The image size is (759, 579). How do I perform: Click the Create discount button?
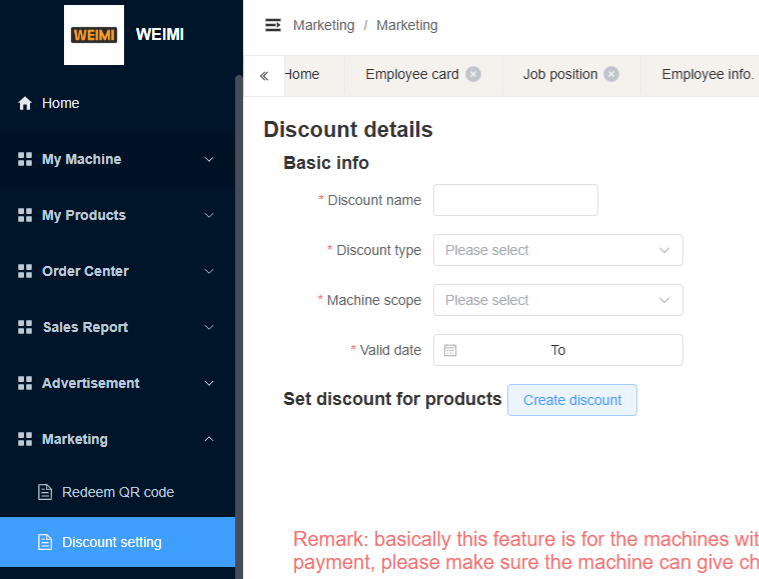pos(572,400)
